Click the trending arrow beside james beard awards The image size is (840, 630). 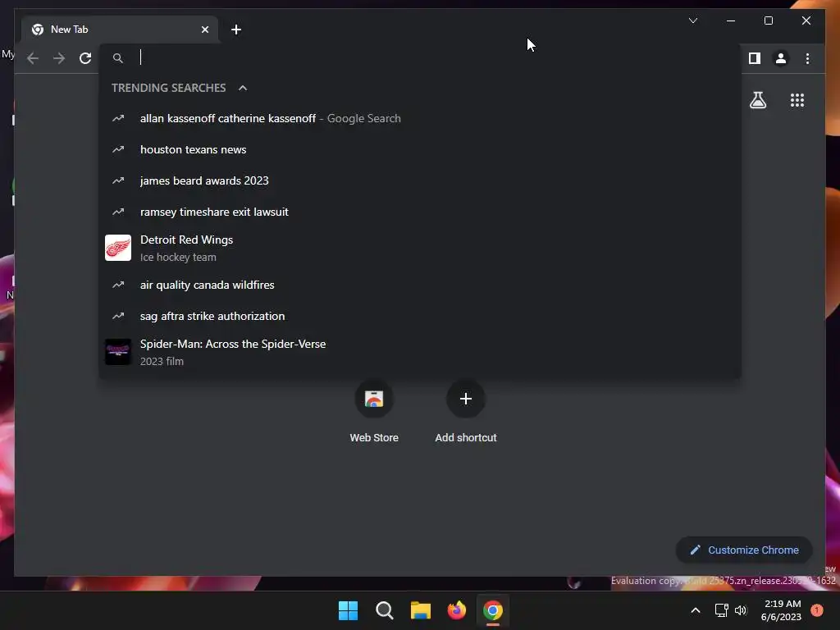pos(118,180)
